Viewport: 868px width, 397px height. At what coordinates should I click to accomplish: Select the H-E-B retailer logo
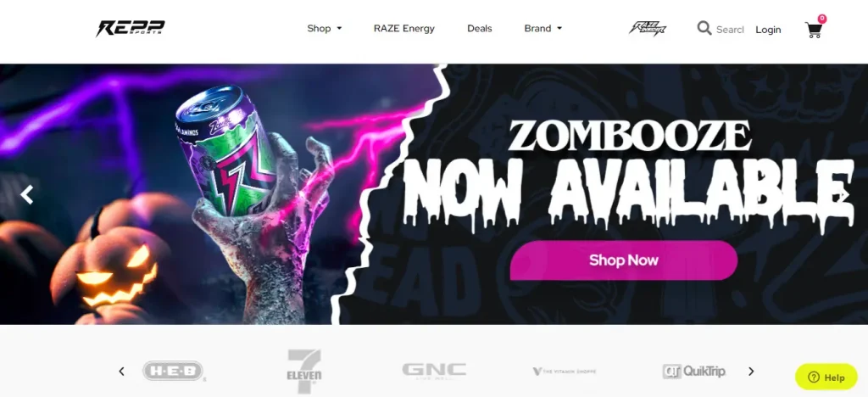(x=174, y=371)
